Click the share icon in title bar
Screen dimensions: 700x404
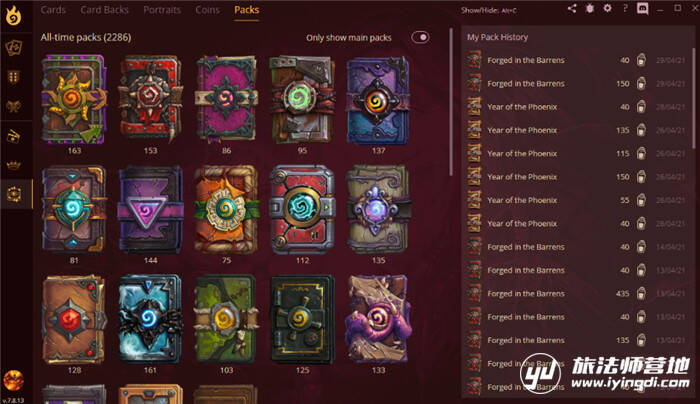pos(572,8)
